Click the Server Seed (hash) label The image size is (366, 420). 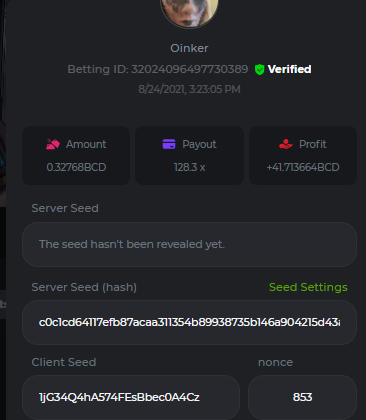click(x=84, y=287)
